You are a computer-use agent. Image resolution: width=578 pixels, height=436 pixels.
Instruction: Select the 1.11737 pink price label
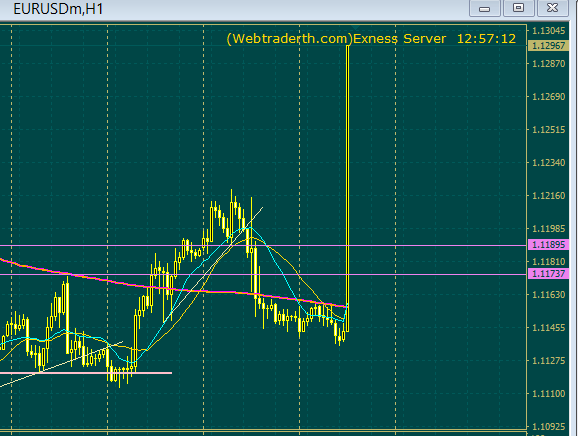point(548,274)
